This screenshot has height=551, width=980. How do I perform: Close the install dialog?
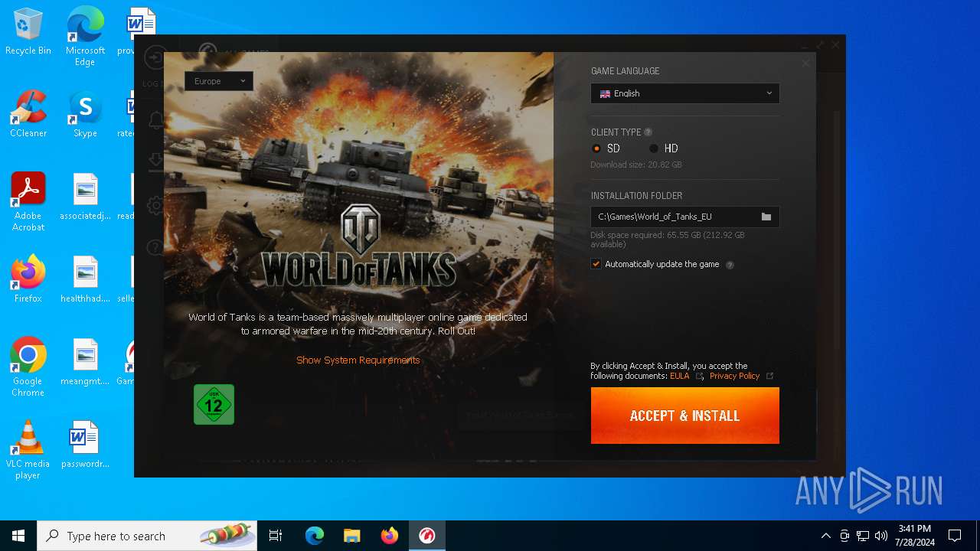point(805,64)
